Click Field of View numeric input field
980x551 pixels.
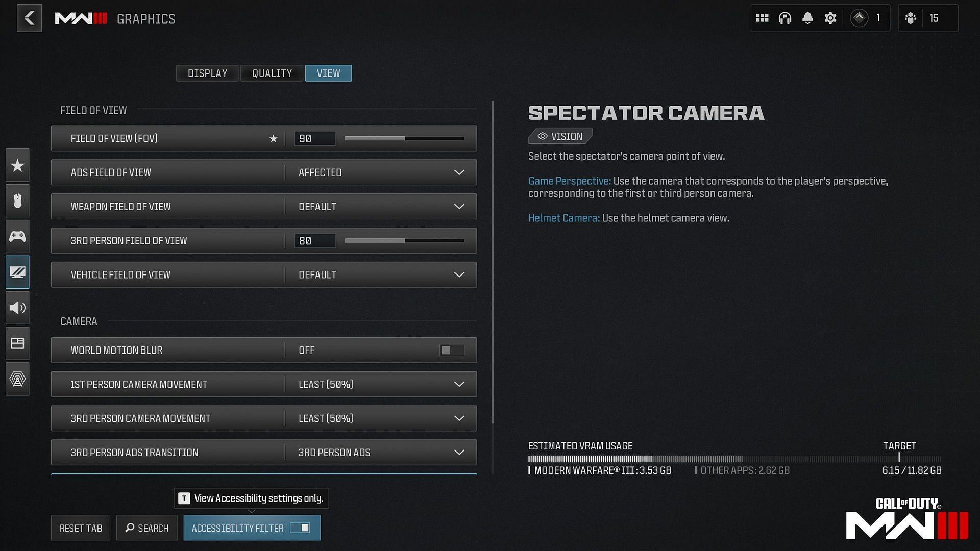tap(314, 138)
